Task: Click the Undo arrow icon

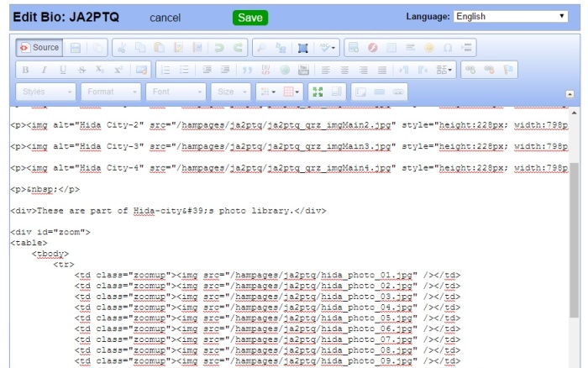Action: click(219, 48)
